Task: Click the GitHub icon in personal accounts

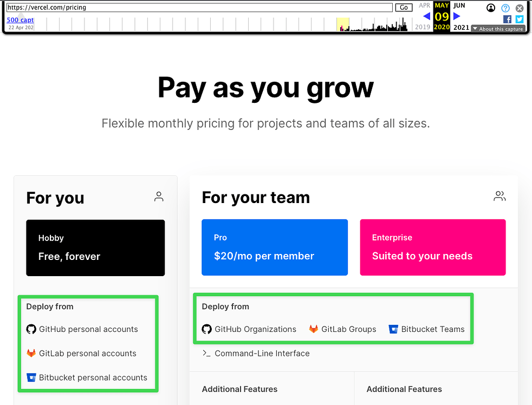Action: click(x=31, y=329)
